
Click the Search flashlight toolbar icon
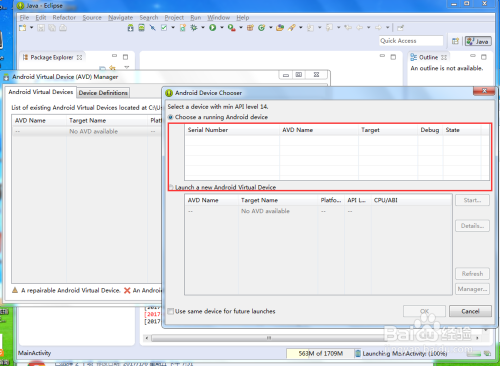[292, 28]
